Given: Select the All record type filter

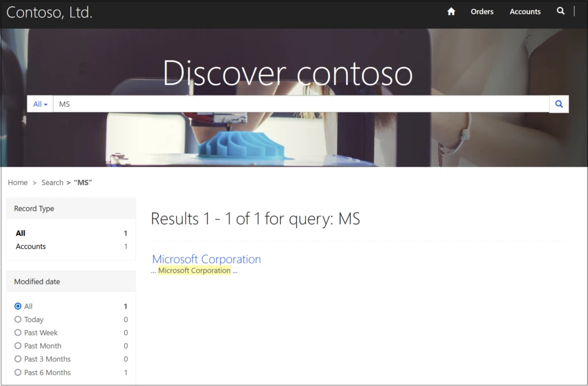Looking at the screenshot, I should pyautogui.click(x=21, y=233).
